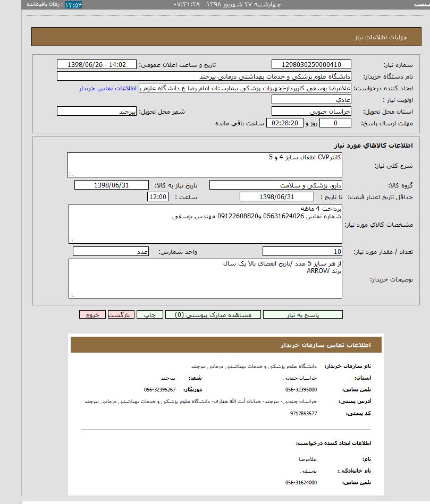Screen dimensions: 430x504
Task: Select the buyer organization name field
Action: tap(204, 76)
